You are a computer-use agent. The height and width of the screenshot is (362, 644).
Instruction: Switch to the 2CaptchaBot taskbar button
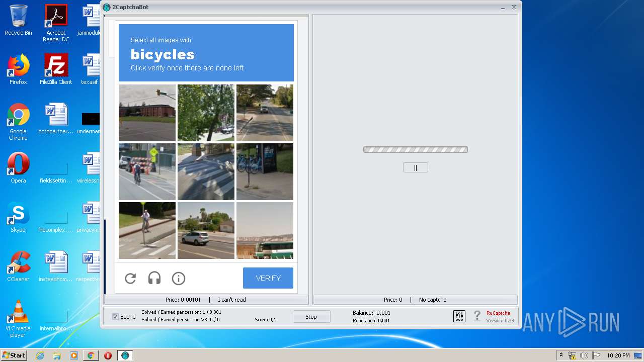[x=125, y=355]
